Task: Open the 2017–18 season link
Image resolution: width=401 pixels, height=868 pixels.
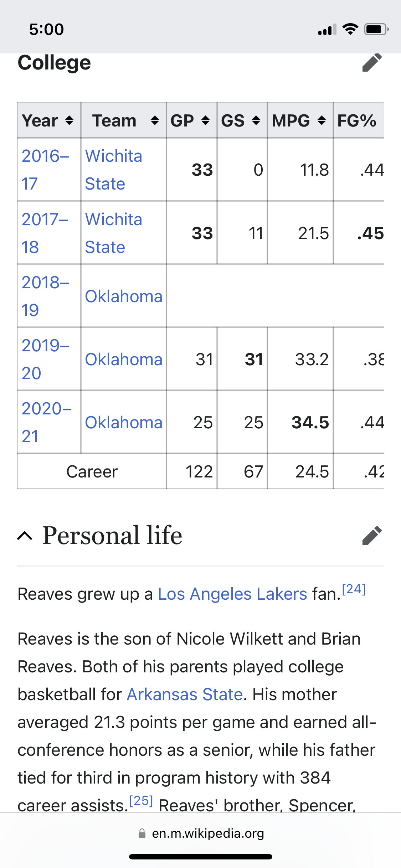Action: (45, 233)
